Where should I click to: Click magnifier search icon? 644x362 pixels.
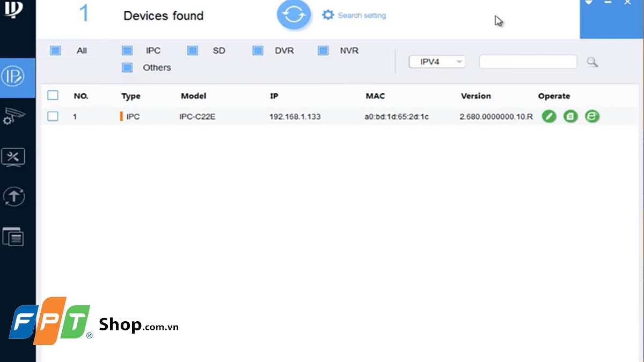pyautogui.click(x=592, y=62)
